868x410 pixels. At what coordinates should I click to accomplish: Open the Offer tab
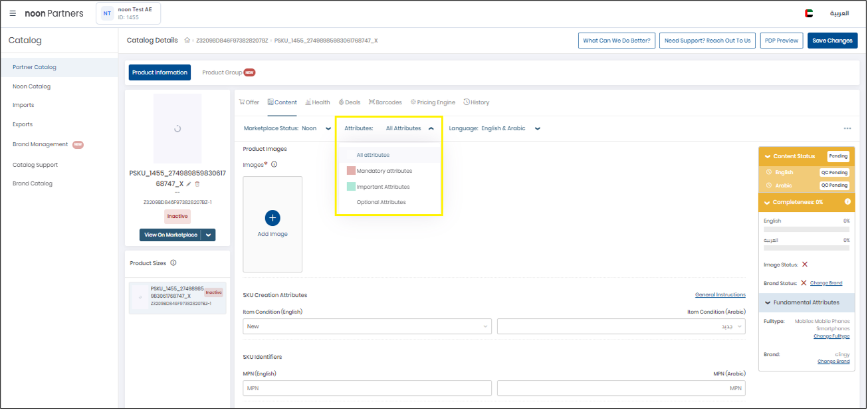[x=249, y=102]
